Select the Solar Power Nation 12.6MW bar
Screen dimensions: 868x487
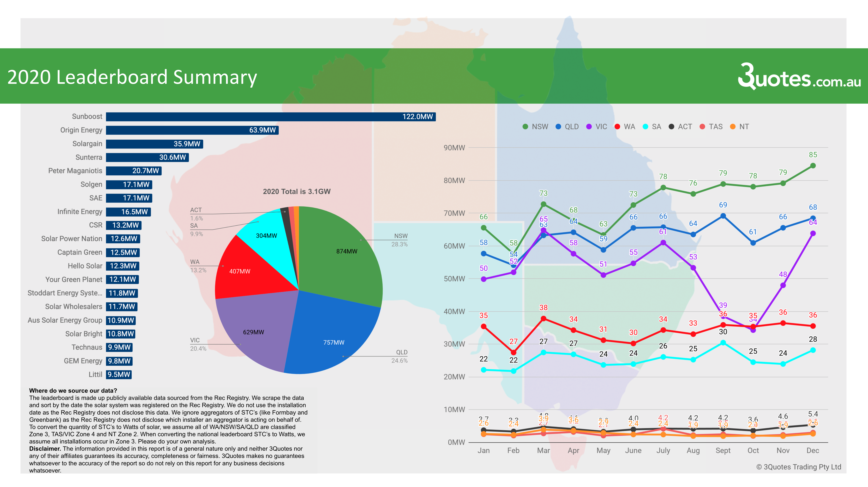point(123,239)
